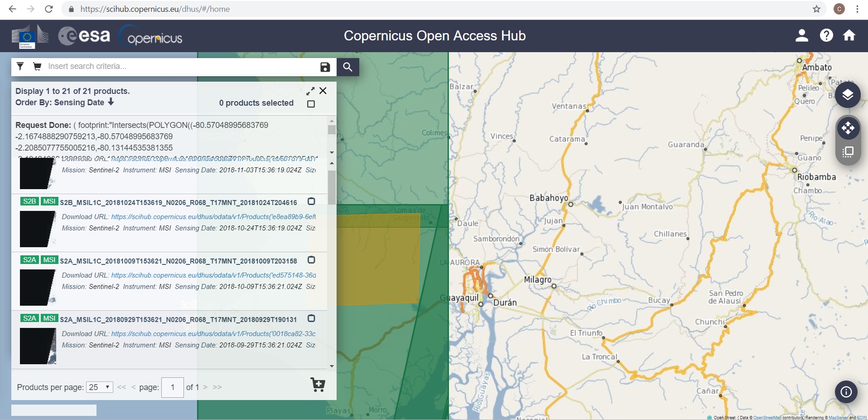Open the cart icon in search bar
The image size is (868, 420).
tap(38, 67)
